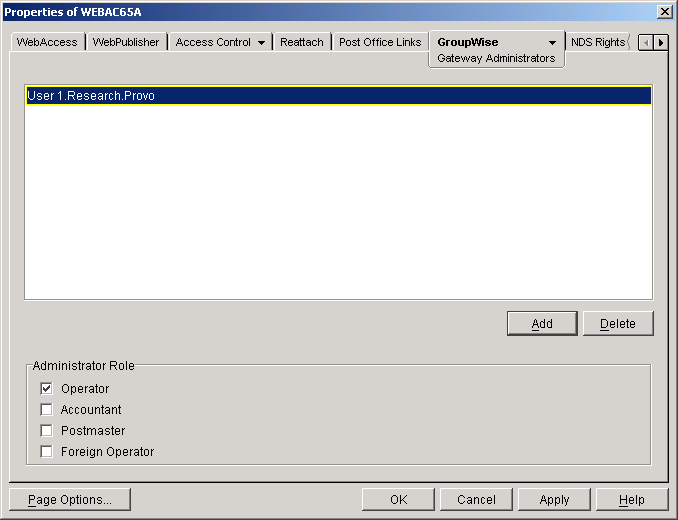
Task: Open the Reattach tab
Action: point(302,42)
